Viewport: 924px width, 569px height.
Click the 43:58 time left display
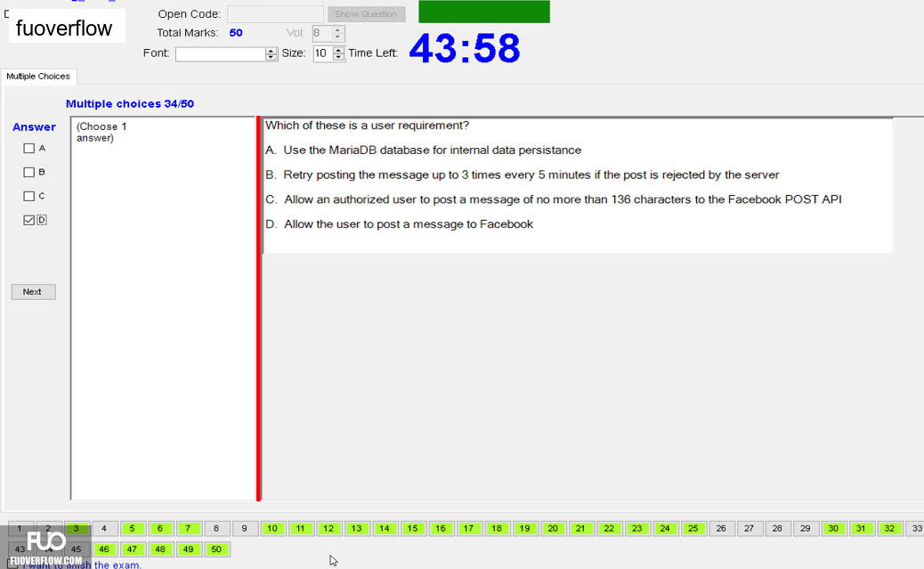point(465,48)
